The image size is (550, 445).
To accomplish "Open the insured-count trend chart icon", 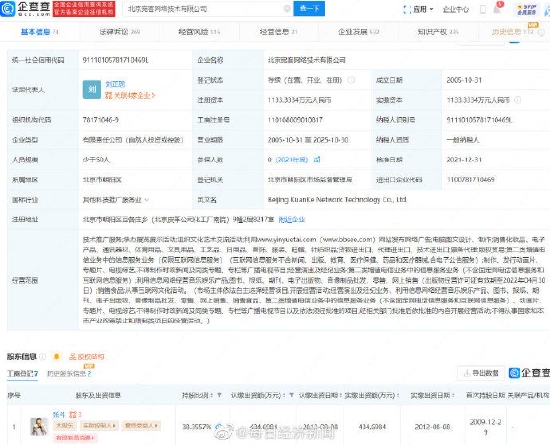I will pos(317,160).
